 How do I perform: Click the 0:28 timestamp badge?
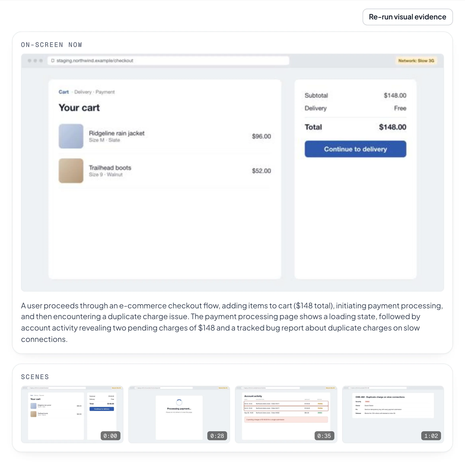(217, 436)
